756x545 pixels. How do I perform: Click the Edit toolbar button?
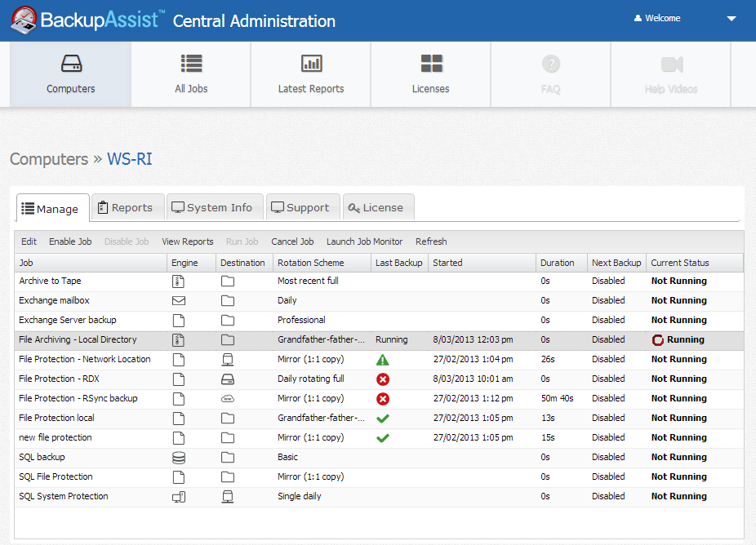click(x=29, y=241)
